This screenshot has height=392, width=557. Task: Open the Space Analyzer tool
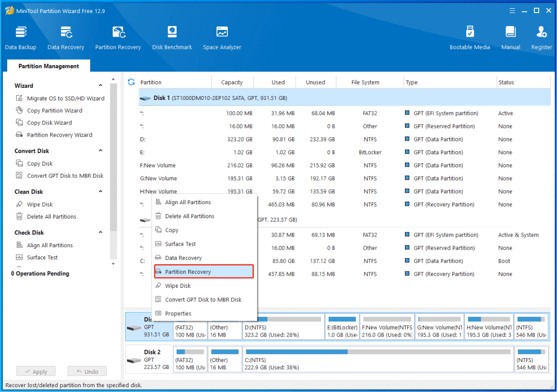tap(222, 38)
